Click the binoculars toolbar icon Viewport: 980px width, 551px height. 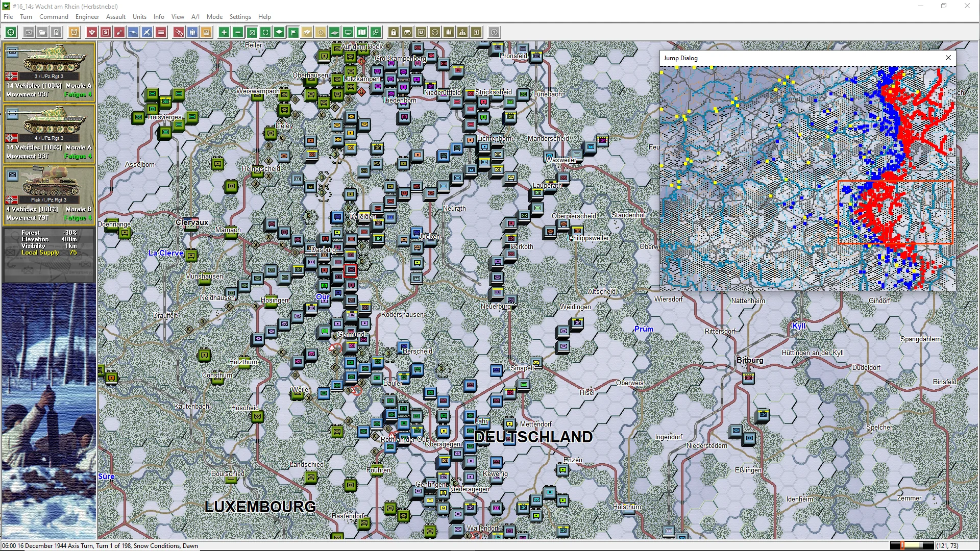point(407,32)
